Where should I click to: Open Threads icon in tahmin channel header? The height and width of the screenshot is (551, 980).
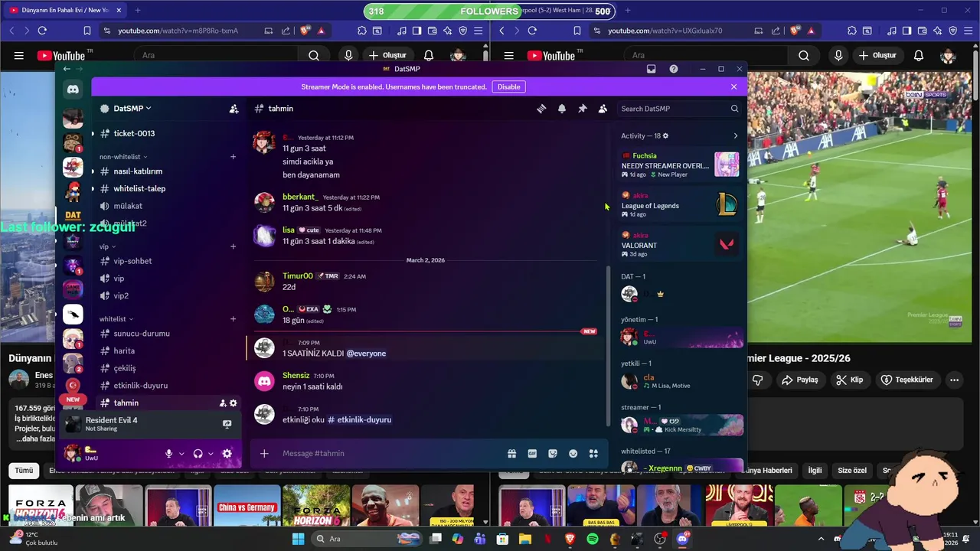click(x=541, y=109)
